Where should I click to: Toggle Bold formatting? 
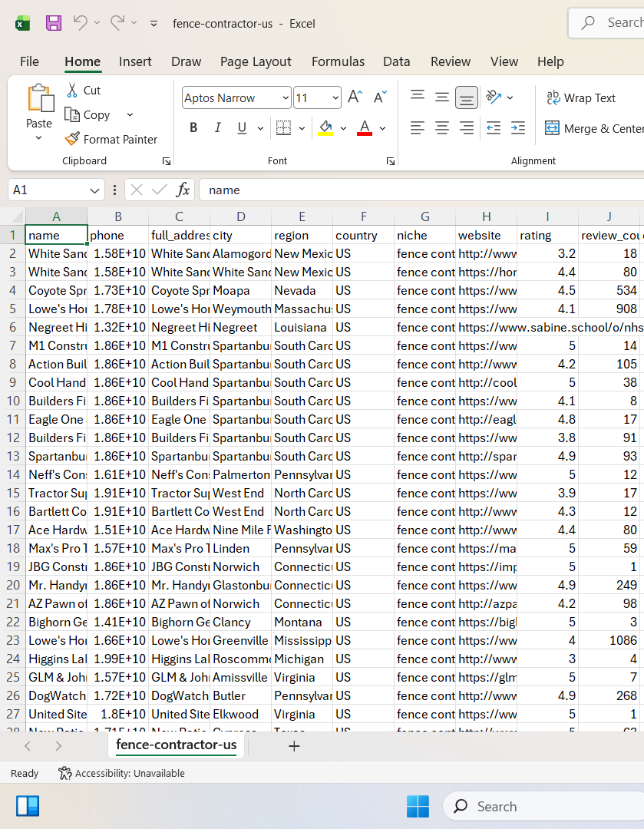click(193, 128)
